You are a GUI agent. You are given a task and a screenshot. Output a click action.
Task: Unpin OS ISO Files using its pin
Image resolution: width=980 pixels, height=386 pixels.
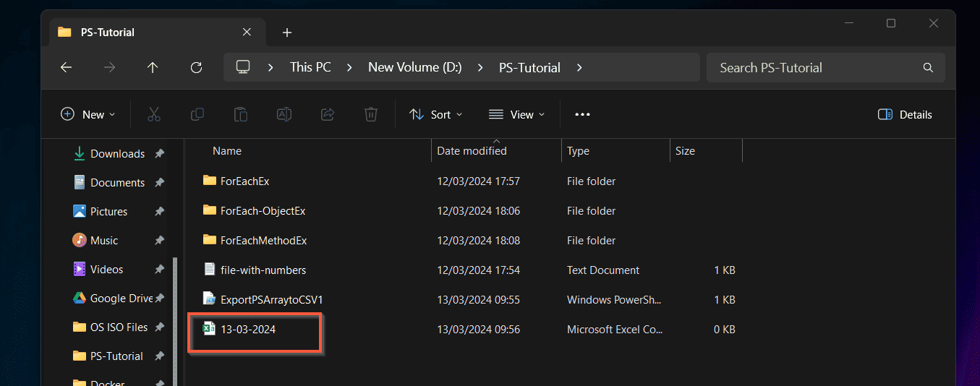[159, 327]
